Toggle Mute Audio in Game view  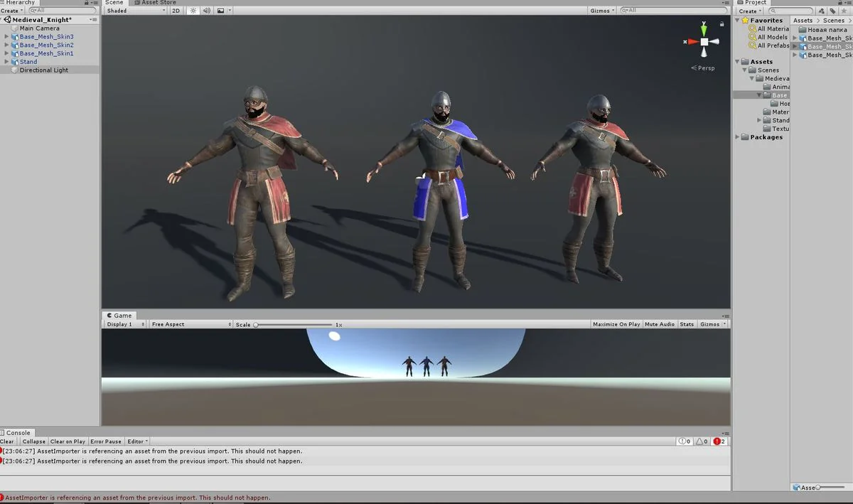[x=659, y=324]
